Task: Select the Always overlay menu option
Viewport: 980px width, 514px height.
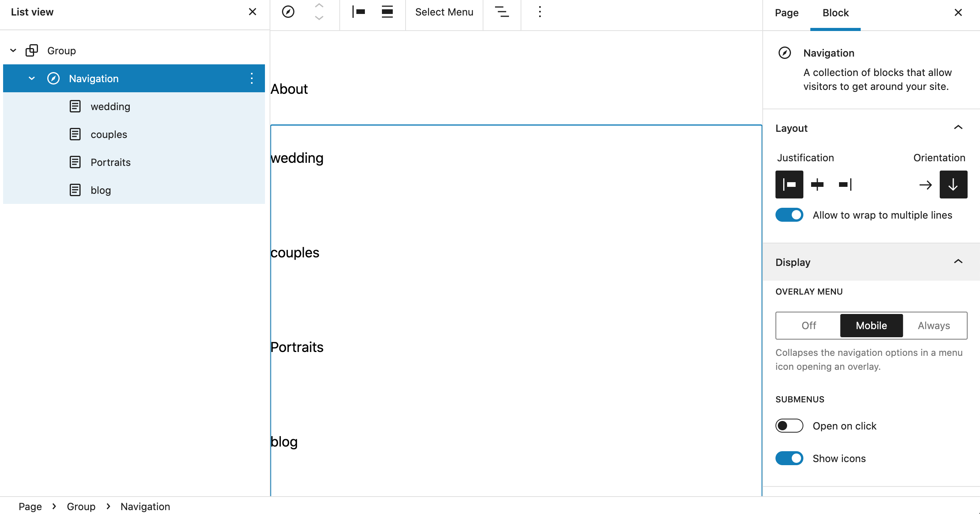Action: pos(934,325)
